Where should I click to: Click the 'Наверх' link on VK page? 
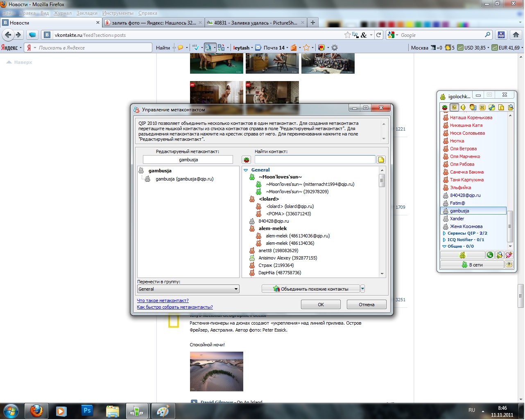pyautogui.click(x=19, y=62)
